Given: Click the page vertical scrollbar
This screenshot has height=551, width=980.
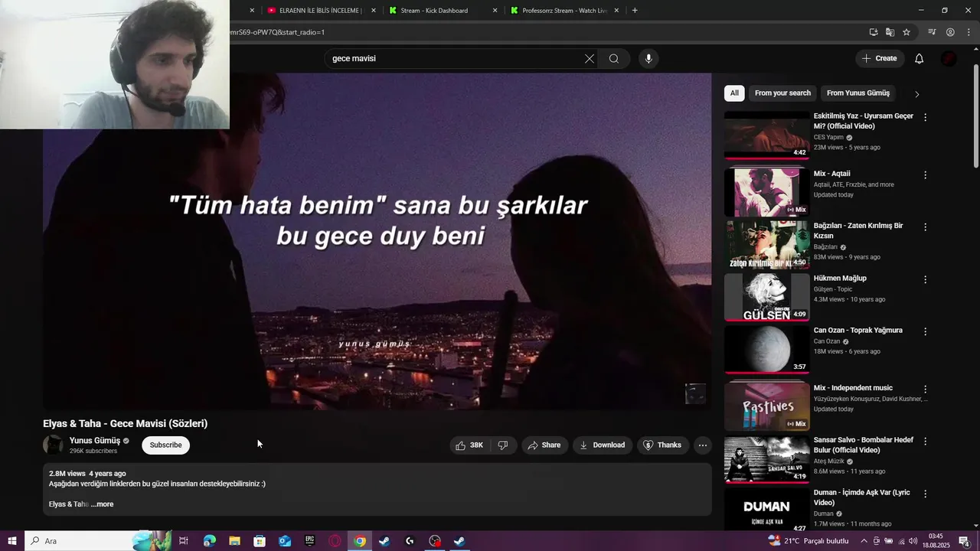Looking at the screenshot, I should tap(975, 115).
